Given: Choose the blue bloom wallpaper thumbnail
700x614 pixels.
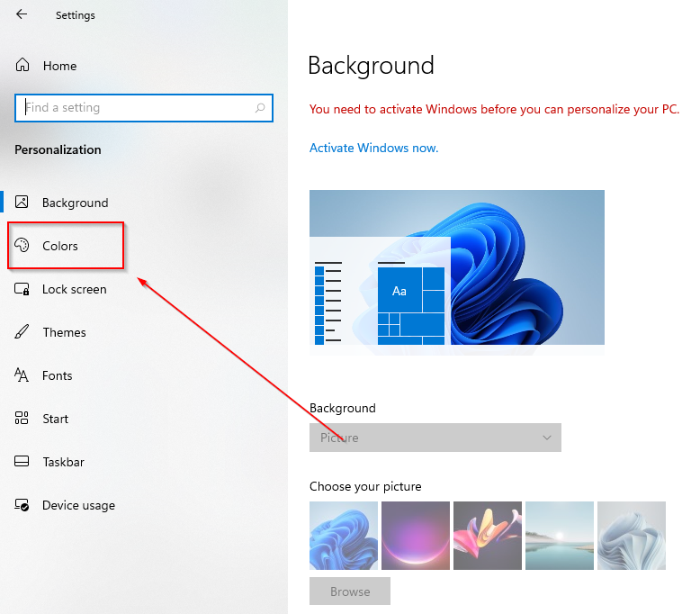Looking at the screenshot, I should (344, 536).
